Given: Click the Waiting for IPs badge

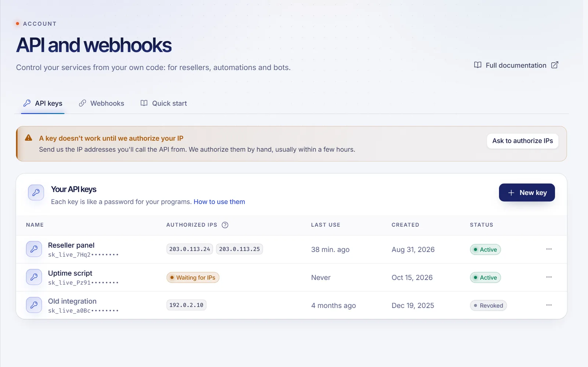Looking at the screenshot, I should click(193, 277).
